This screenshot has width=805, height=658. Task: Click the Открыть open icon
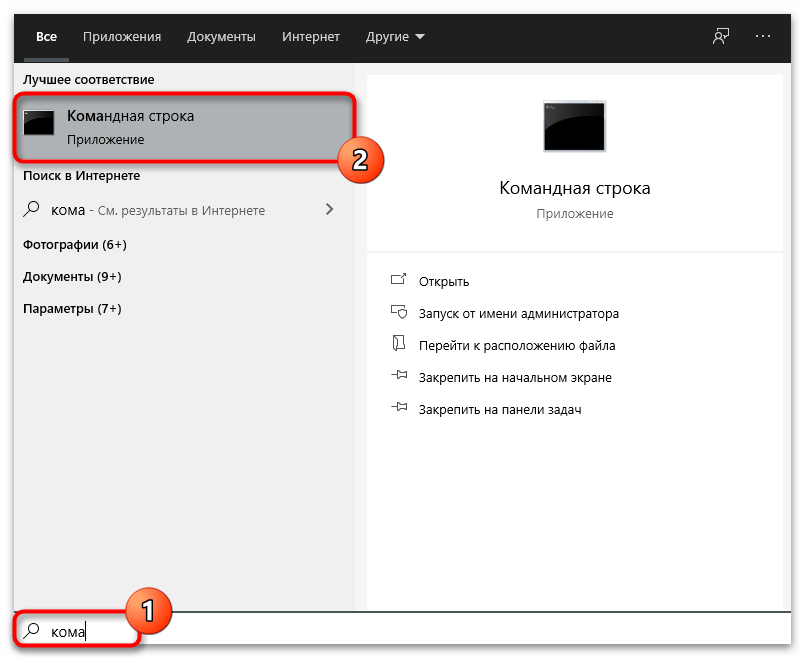pyautogui.click(x=399, y=282)
